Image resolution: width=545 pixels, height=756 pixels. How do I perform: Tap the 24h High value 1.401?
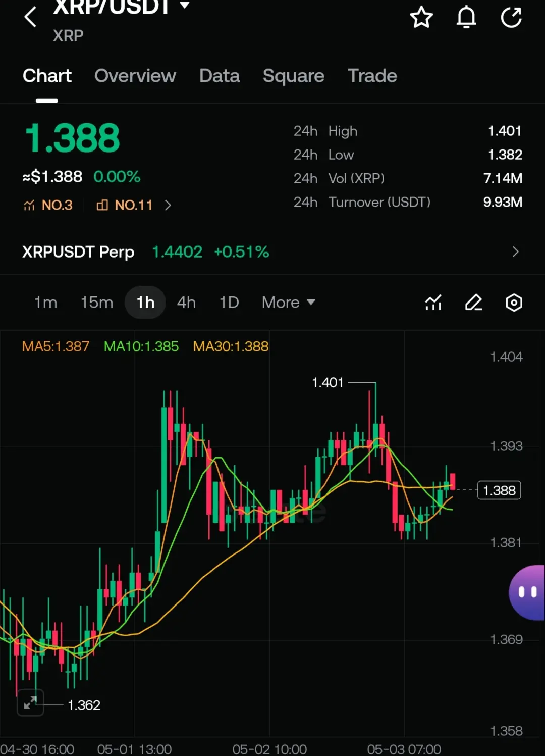click(x=505, y=131)
